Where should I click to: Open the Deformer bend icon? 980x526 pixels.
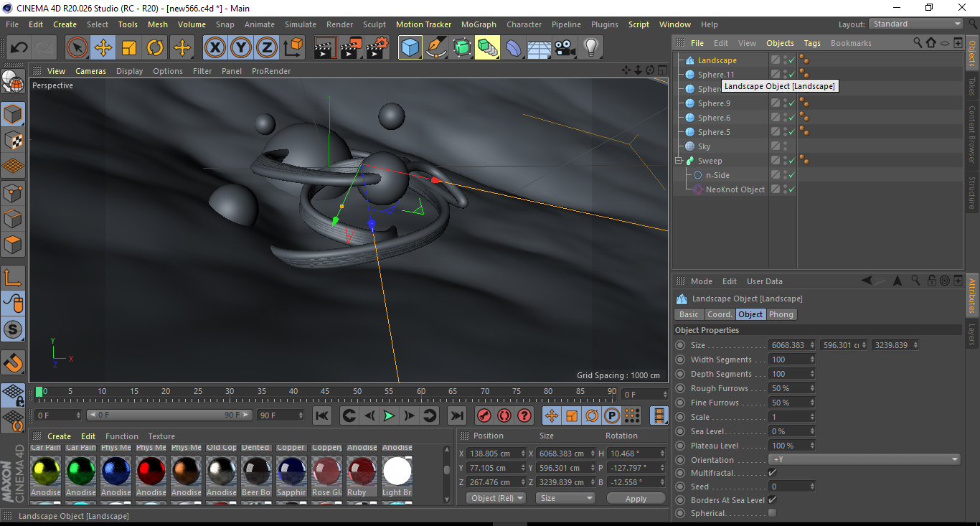[x=514, y=48]
